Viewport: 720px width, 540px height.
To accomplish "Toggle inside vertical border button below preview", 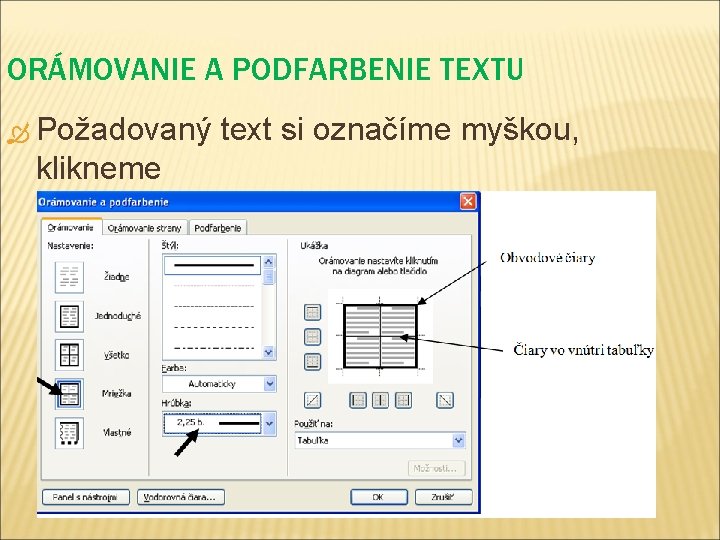I will pyautogui.click(x=380, y=400).
